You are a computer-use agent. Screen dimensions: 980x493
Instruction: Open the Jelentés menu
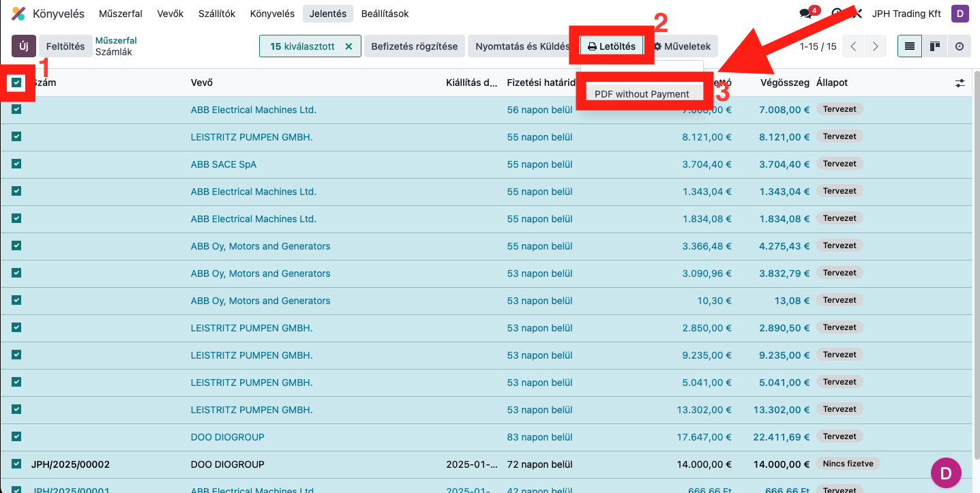coord(328,14)
